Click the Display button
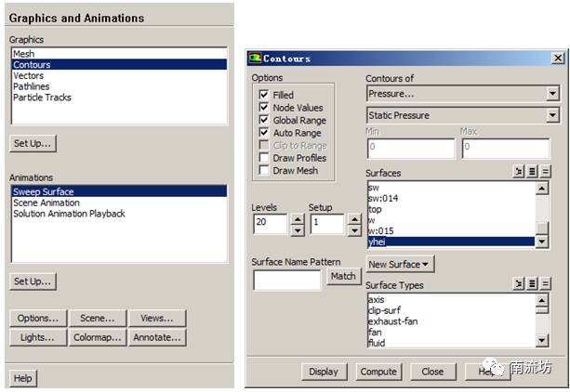570x392 pixels. [324, 372]
